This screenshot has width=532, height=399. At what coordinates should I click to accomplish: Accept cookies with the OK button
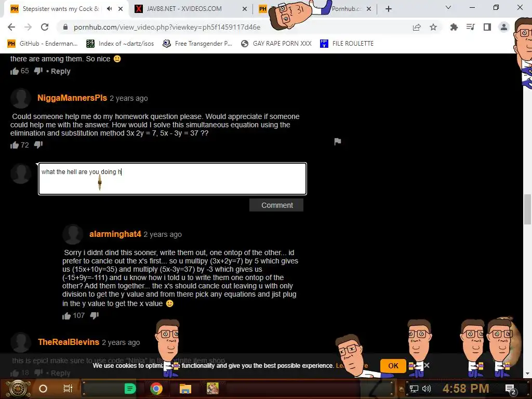coord(393,366)
